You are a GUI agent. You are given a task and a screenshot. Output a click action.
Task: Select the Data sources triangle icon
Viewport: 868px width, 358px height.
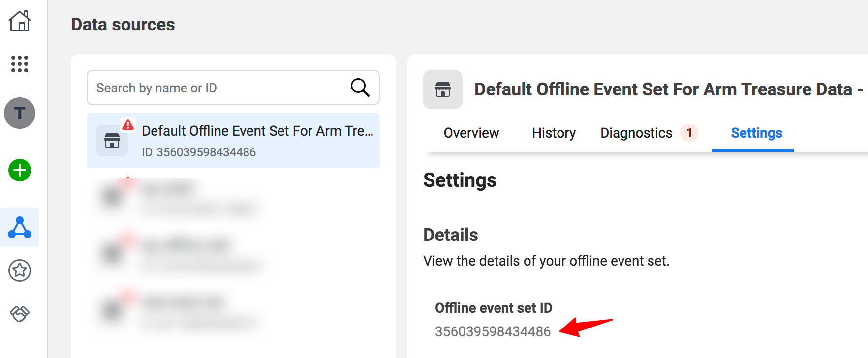(x=20, y=227)
